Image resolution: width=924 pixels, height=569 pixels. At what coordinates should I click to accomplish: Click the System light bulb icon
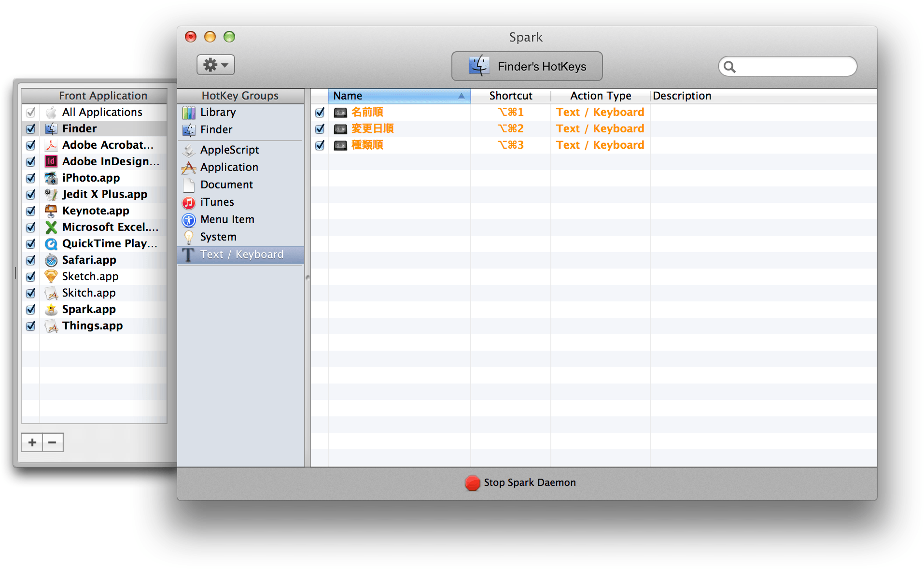tap(189, 237)
